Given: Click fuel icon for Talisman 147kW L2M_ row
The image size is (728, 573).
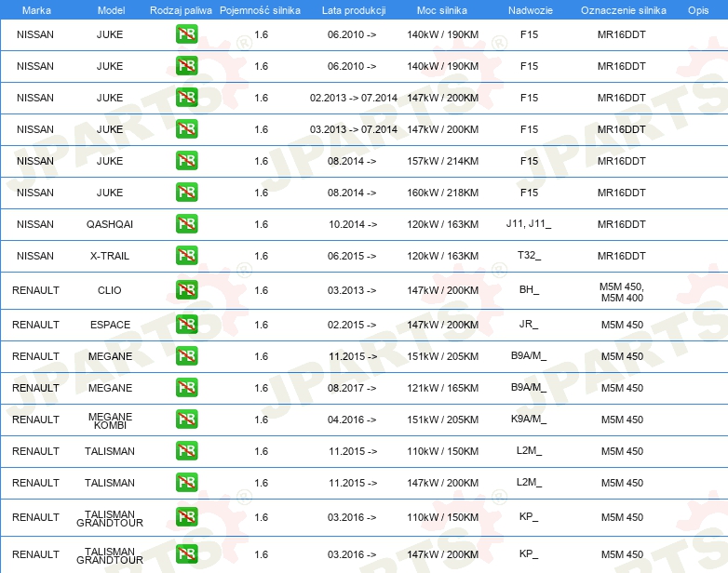Looking at the screenshot, I should [x=186, y=482].
